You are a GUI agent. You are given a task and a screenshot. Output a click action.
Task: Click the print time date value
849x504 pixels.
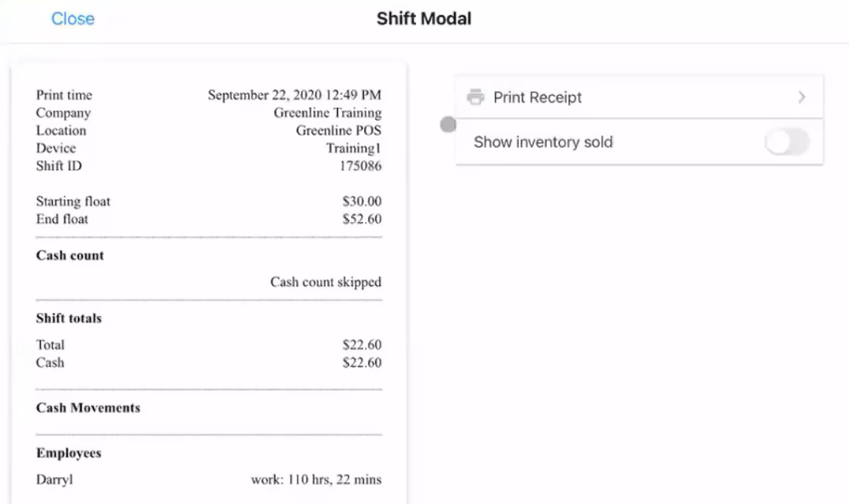tap(294, 95)
